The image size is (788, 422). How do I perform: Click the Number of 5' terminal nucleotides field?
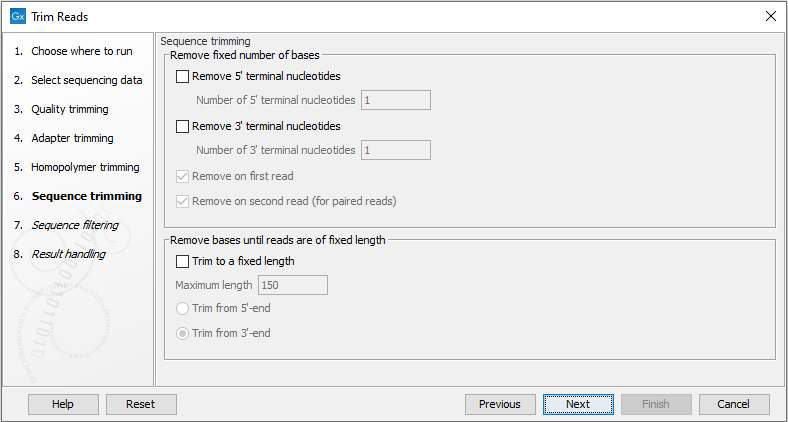point(395,100)
